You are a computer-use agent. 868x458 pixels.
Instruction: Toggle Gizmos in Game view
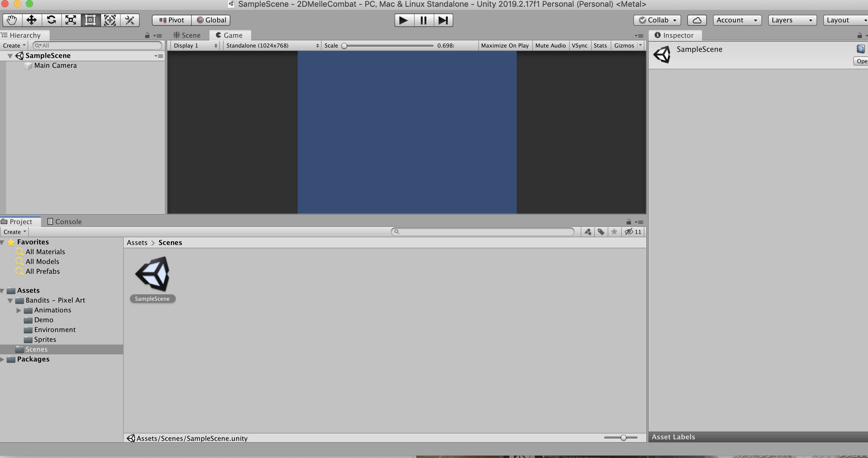(624, 46)
